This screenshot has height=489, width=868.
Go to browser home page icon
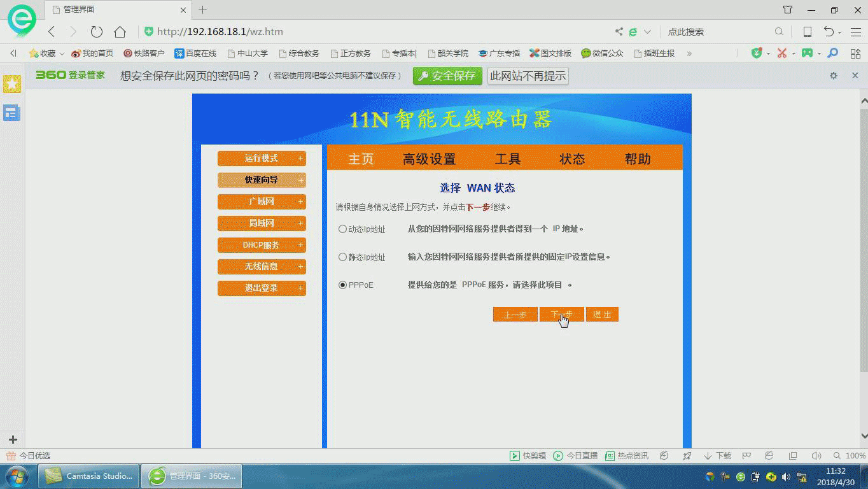click(x=120, y=32)
